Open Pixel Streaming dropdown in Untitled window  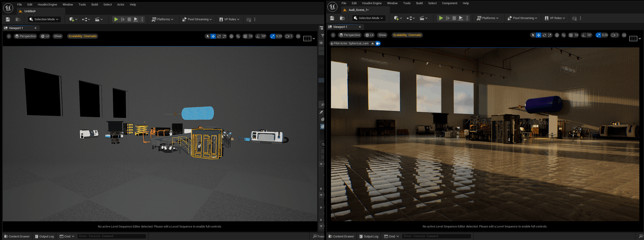(197, 19)
